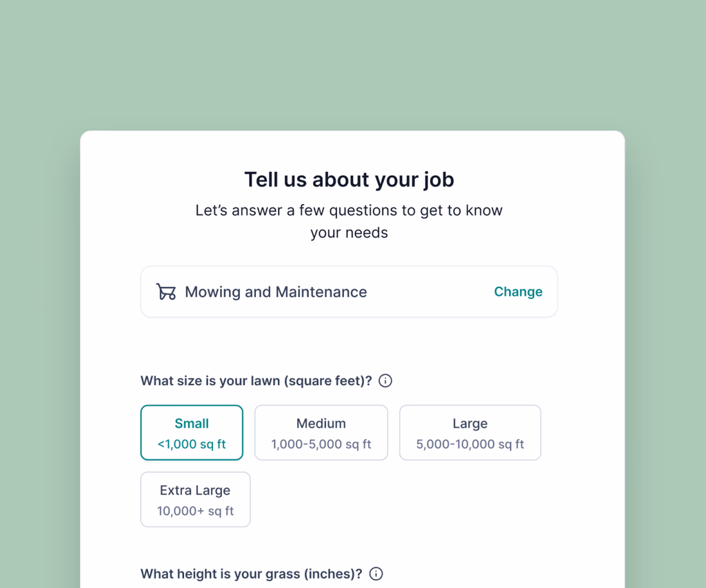Click the "What size is your lawn" question label
The image size is (706, 588).
tap(256, 381)
